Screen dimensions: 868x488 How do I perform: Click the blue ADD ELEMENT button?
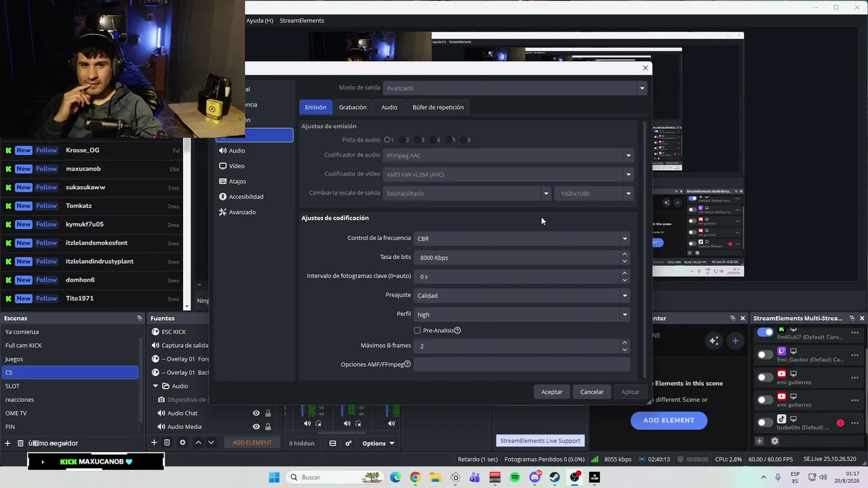[x=669, y=420]
